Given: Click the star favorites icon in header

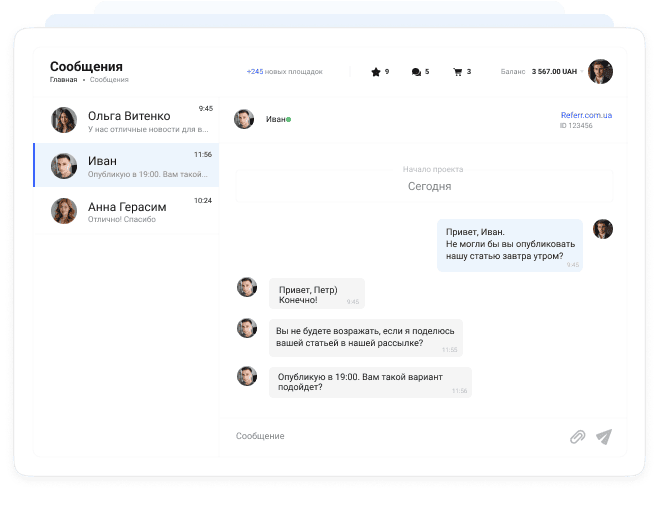Looking at the screenshot, I should pyautogui.click(x=376, y=72).
